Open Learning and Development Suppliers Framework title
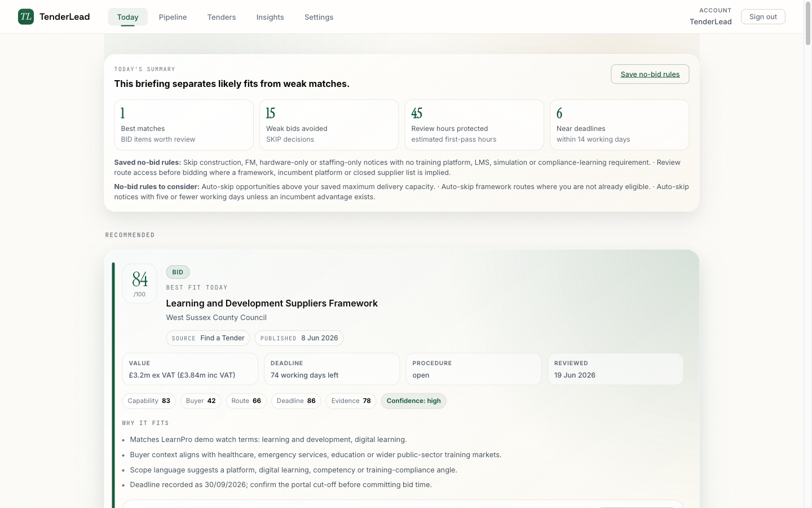 point(272,303)
